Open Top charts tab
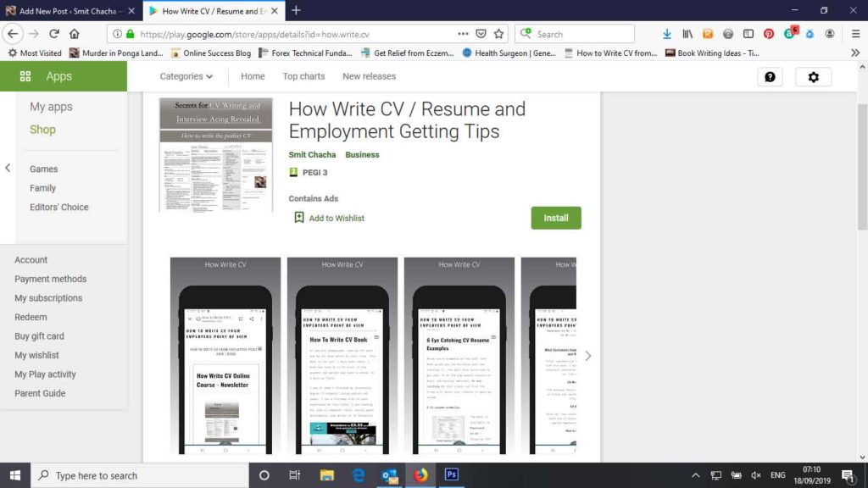 coord(303,76)
